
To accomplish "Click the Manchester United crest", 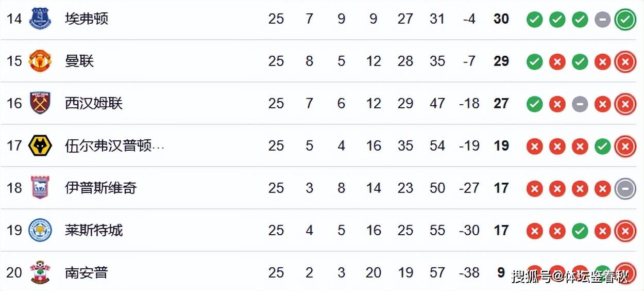I will (x=40, y=61).
